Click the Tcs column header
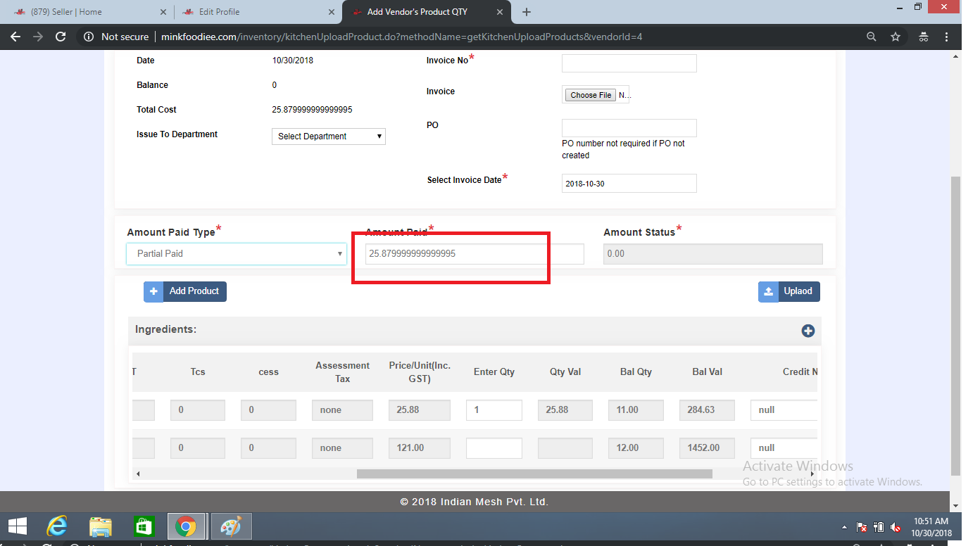Viewport: 980px width, 546px height. pyautogui.click(x=198, y=372)
